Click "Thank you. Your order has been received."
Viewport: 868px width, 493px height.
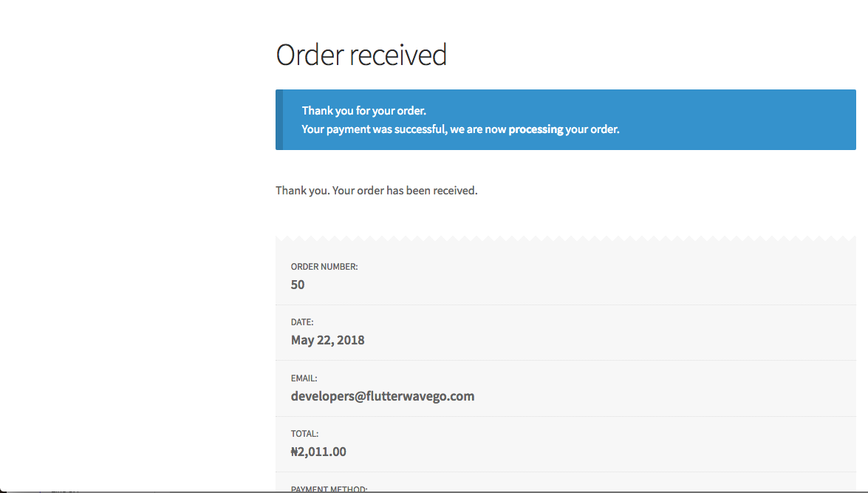377,191
